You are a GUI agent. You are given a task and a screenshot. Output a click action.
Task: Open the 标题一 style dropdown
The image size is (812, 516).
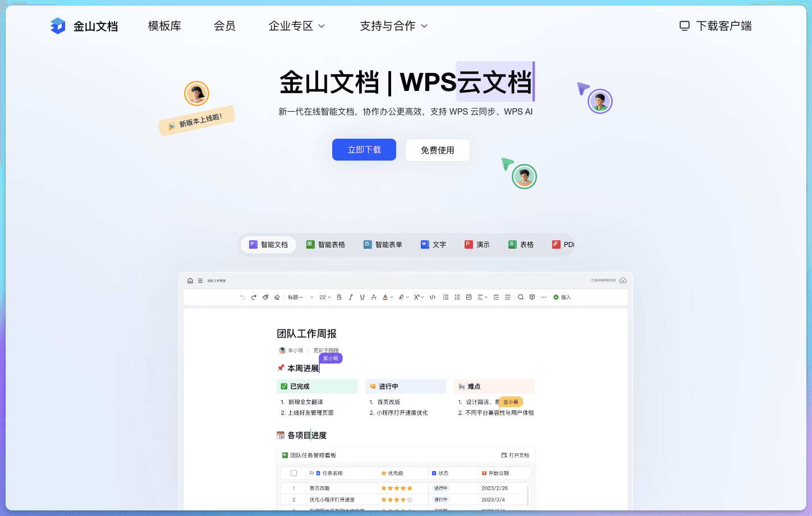(300, 297)
